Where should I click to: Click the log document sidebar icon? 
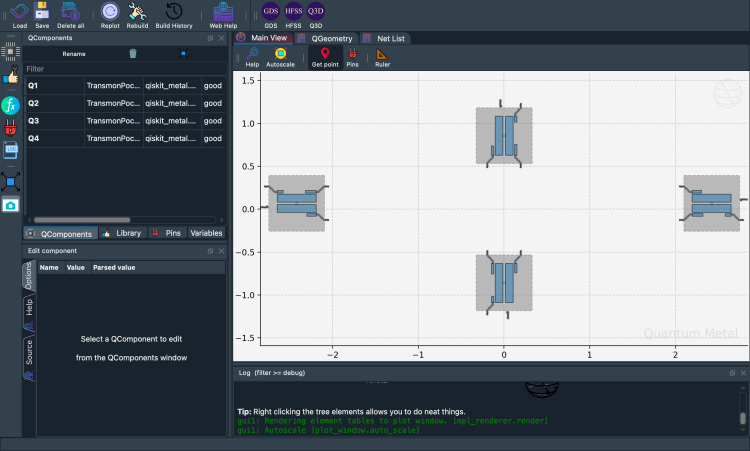pyautogui.click(x=11, y=150)
